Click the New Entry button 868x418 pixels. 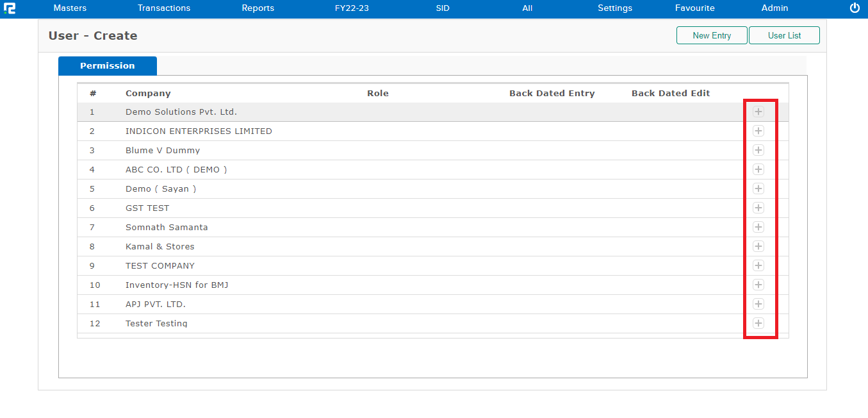[712, 36]
